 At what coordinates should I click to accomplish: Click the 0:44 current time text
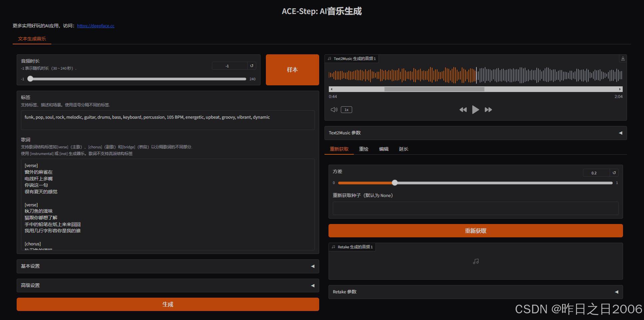point(333,97)
